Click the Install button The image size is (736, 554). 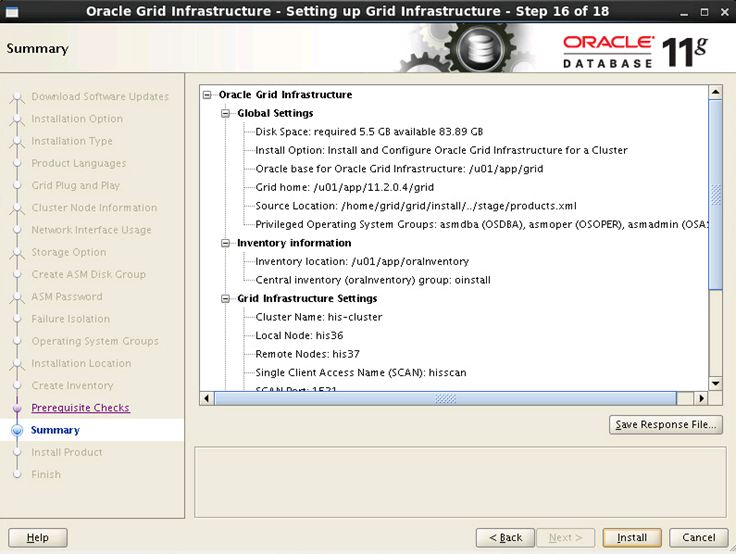click(x=632, y=538)
